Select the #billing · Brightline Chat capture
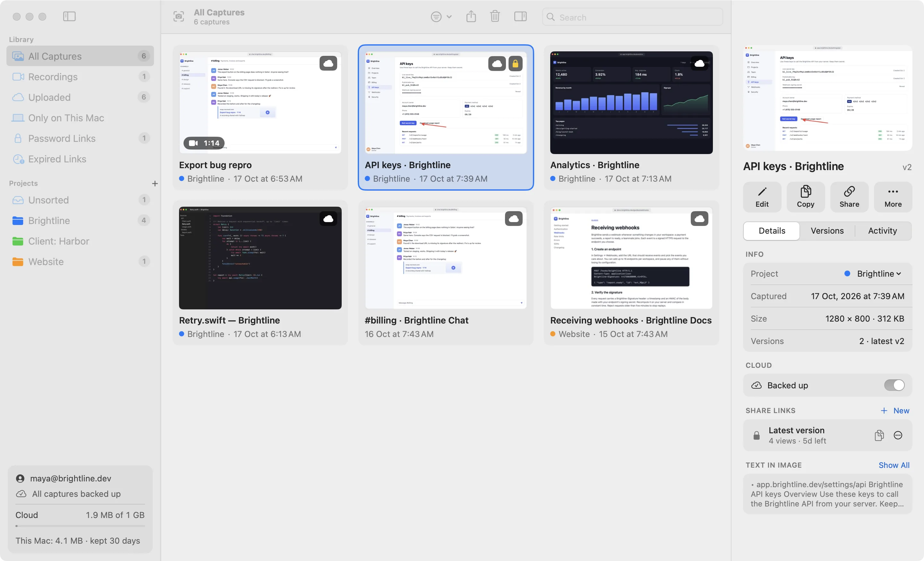The height and width of the screenshot is (561, 924). pos(446,273)
